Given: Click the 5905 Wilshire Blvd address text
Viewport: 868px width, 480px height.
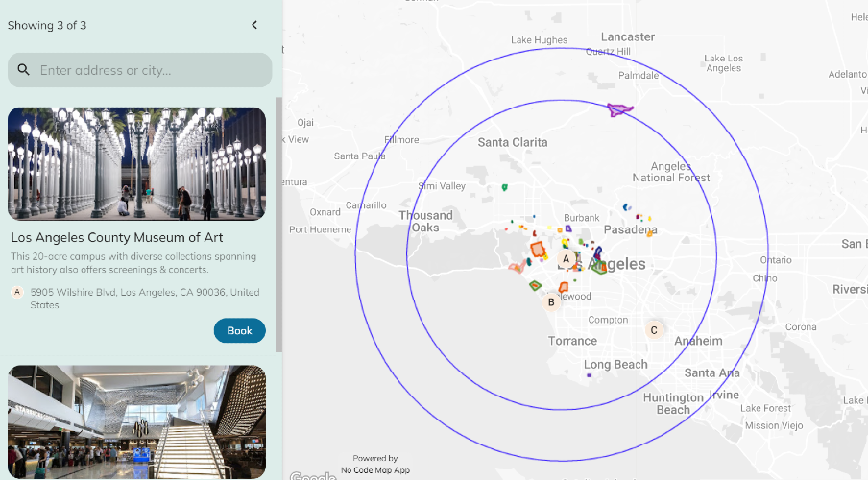Looking at the screenshot, I should pyautogui.click(x=145, y=299).
